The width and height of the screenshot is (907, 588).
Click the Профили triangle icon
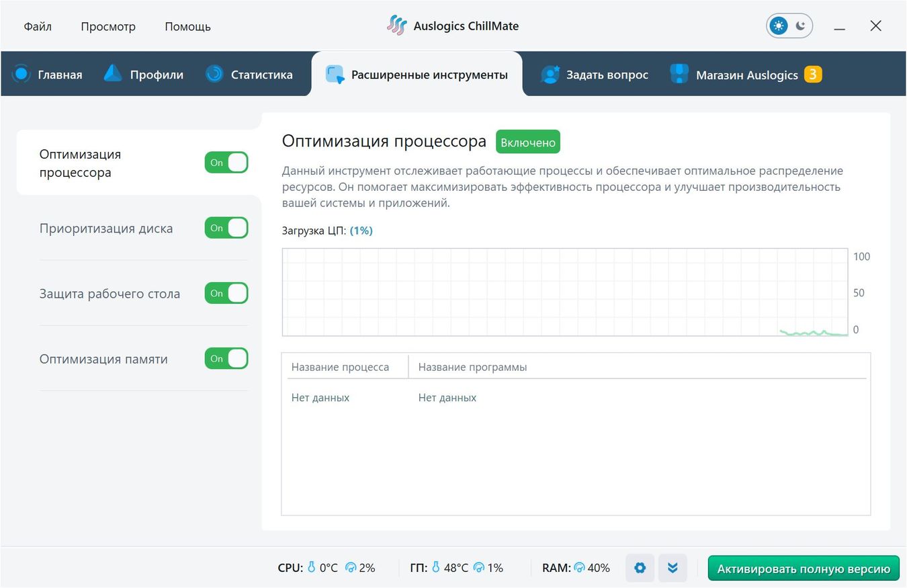pos(113,73)
